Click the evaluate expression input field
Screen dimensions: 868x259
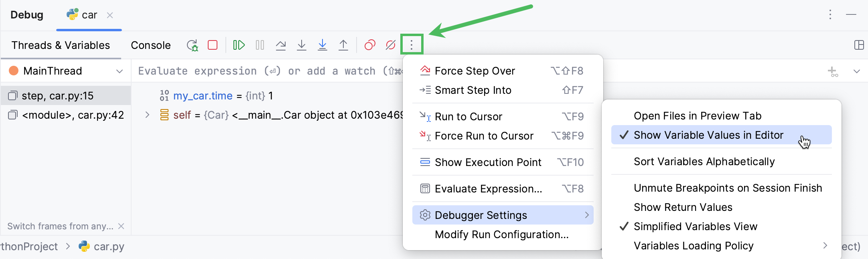coord(261,71)
